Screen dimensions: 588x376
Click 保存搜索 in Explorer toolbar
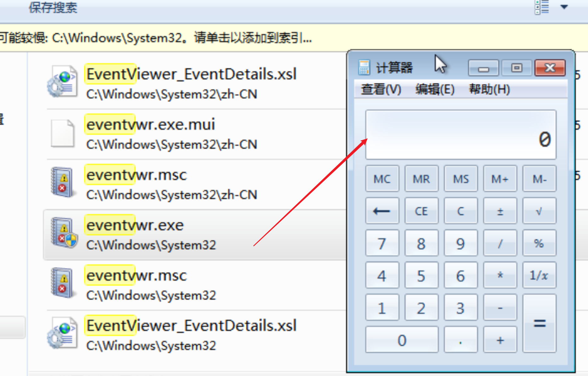tap(53, 7)
